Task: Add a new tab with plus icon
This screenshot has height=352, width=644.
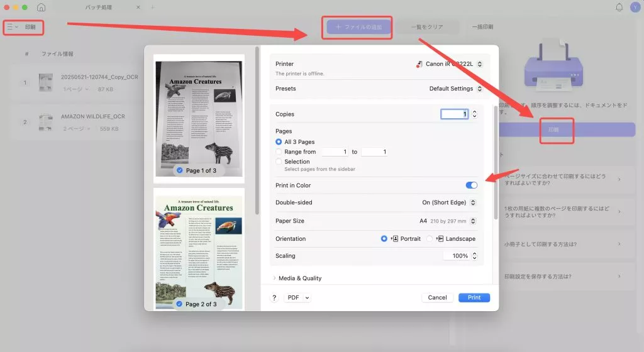Action: click(152, 8)
